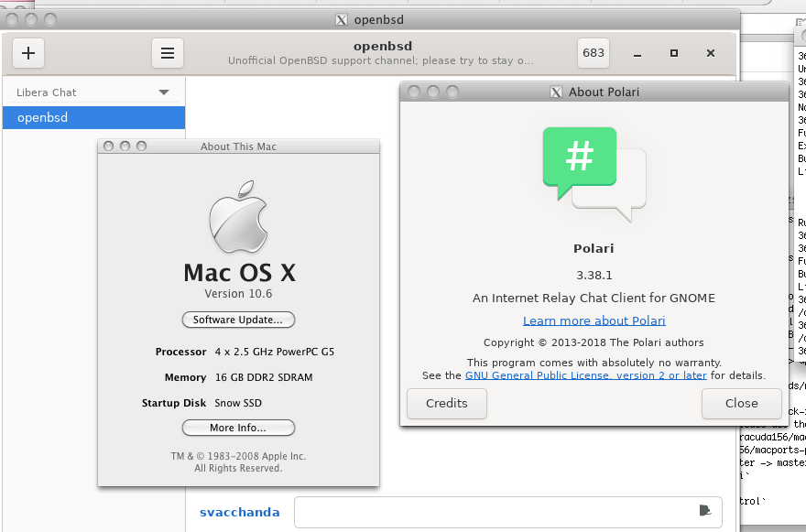Click the Polari version 3.38.1 text
The image size is (806, 532).
pyautogui.click(x=594, y=276)
